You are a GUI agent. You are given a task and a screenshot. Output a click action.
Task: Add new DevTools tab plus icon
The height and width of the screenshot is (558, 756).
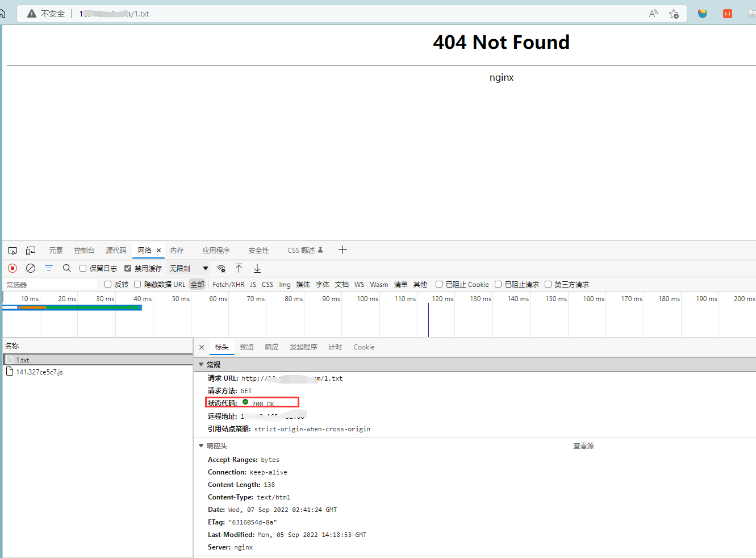click(x=343, y=250)
